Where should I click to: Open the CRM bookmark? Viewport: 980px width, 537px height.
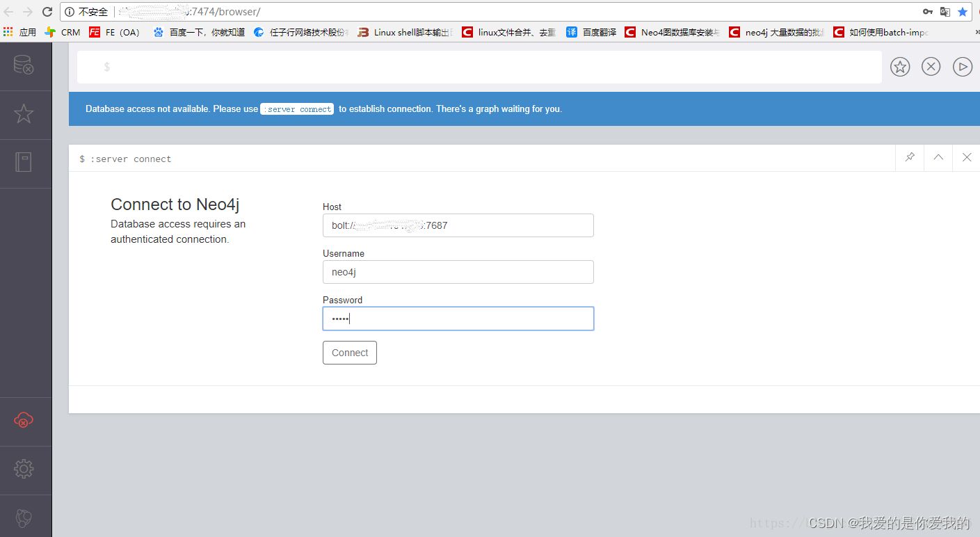tap(63, 32)
